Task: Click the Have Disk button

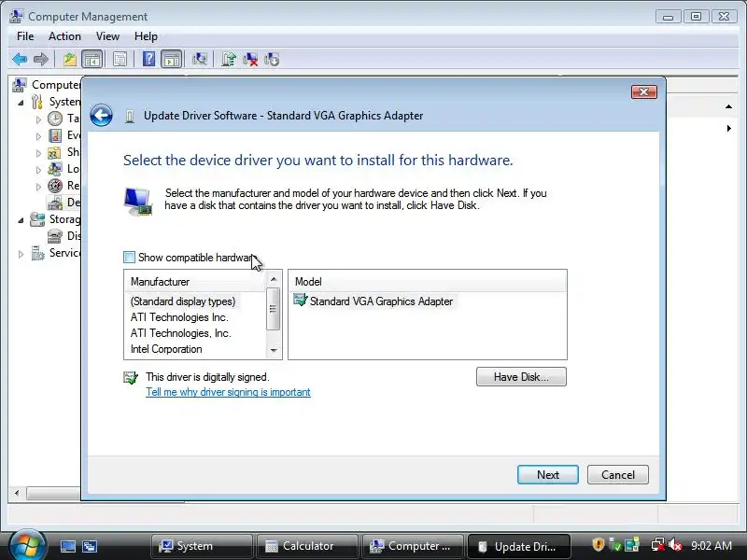Action: click(521, 377)
